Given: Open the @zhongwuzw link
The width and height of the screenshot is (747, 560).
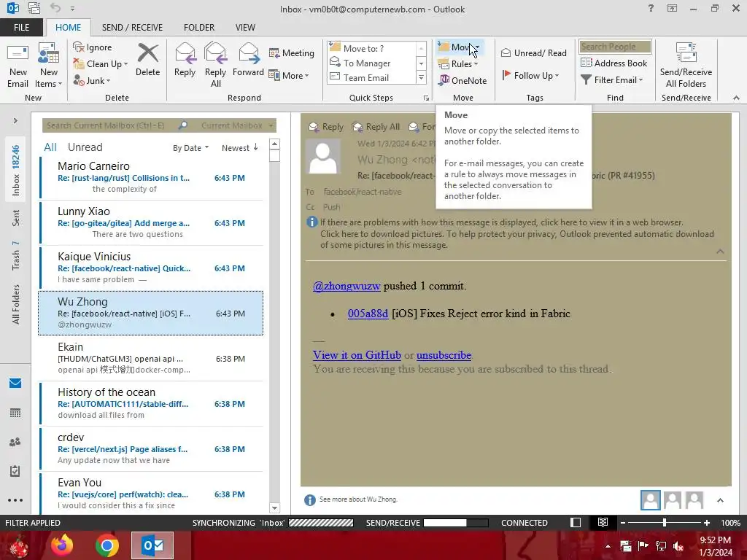Looking at the screenshot, I should (x=347, y=286).
